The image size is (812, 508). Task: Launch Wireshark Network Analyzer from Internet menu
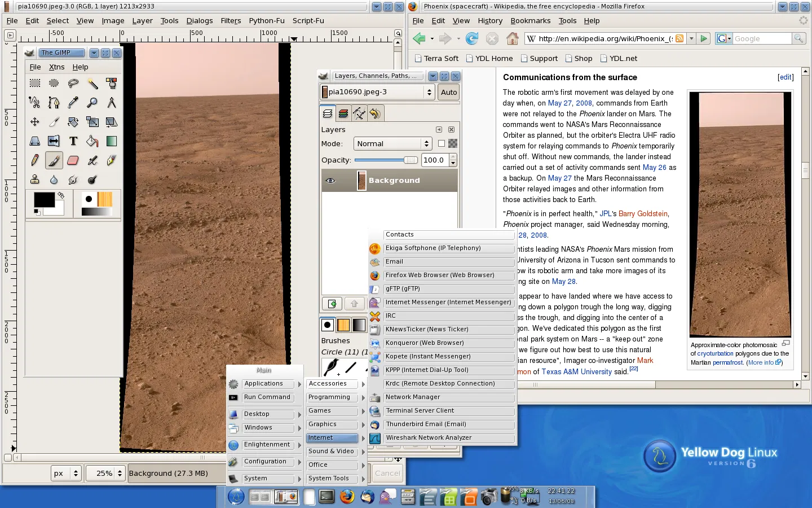[429, 438]
